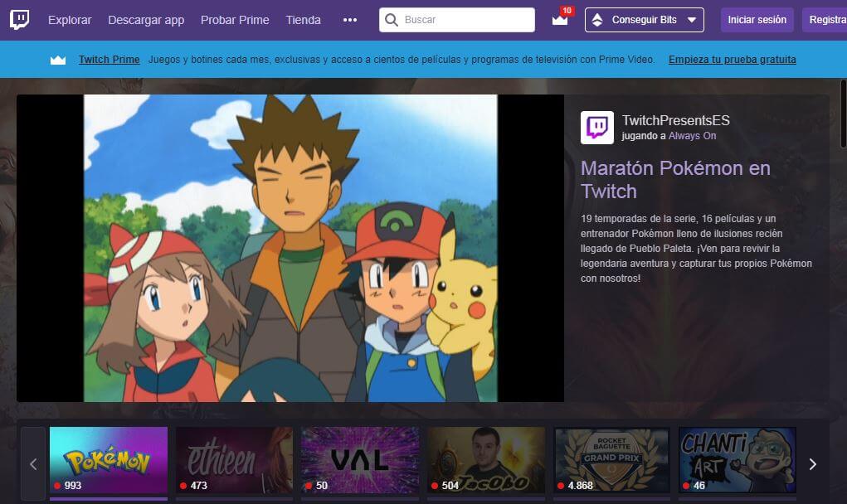Select VAL stream thumbnail

[x=360, y=460]
